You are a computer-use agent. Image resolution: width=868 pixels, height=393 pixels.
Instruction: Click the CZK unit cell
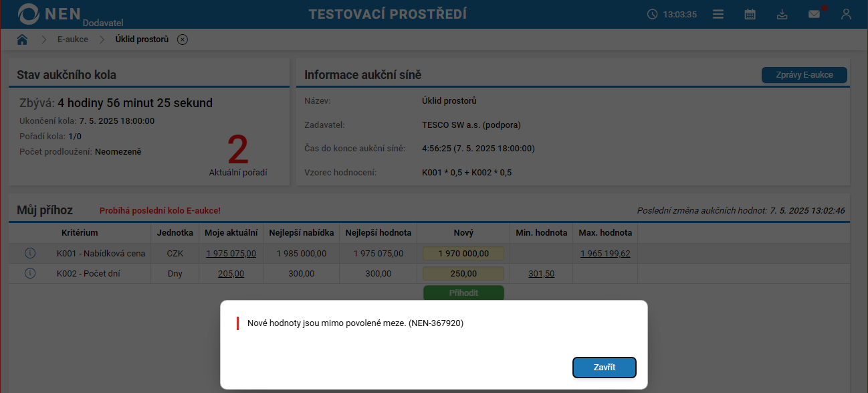175,254
